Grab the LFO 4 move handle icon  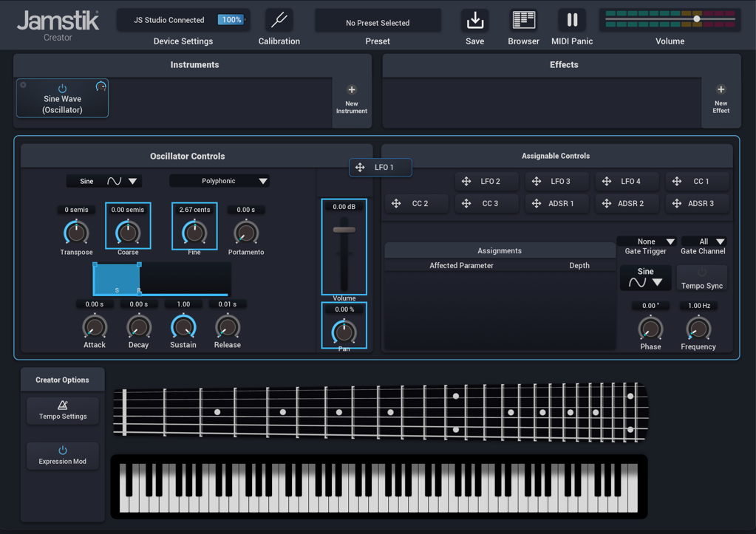point(607,181)
